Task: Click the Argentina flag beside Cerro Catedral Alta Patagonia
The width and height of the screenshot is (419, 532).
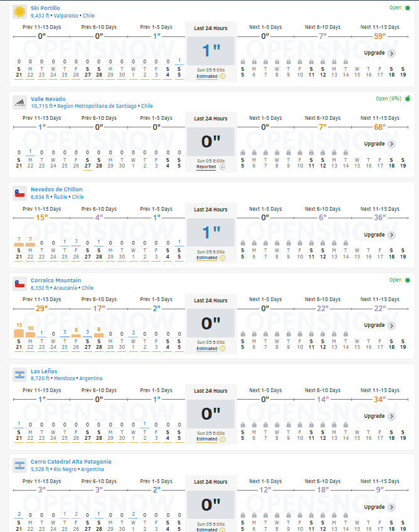Action: point(19,465)
